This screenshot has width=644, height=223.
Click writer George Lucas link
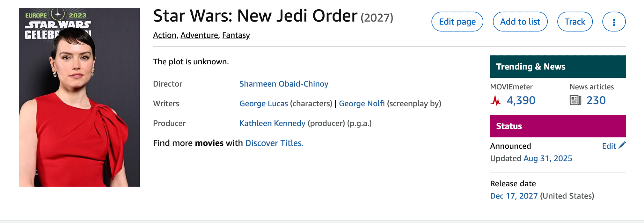pos(263,104)
